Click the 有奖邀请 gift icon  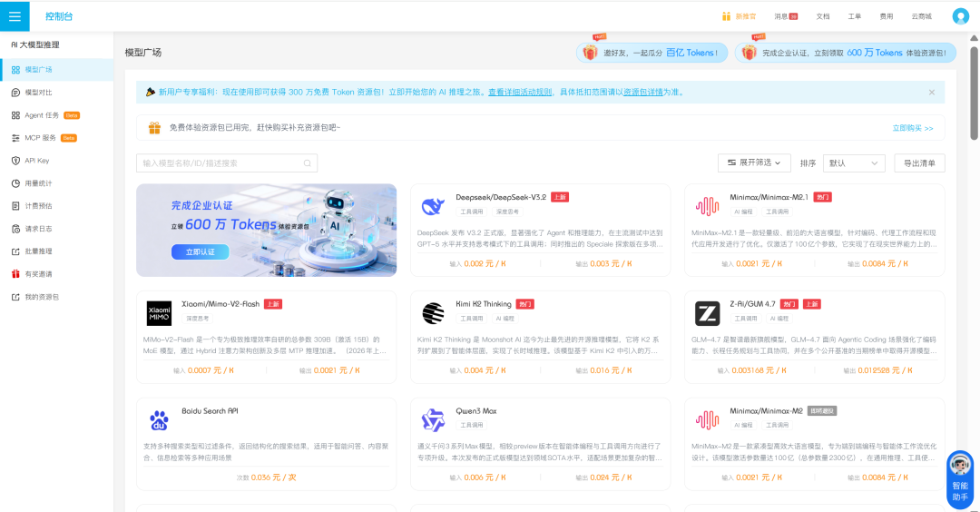tap(15, 274)
